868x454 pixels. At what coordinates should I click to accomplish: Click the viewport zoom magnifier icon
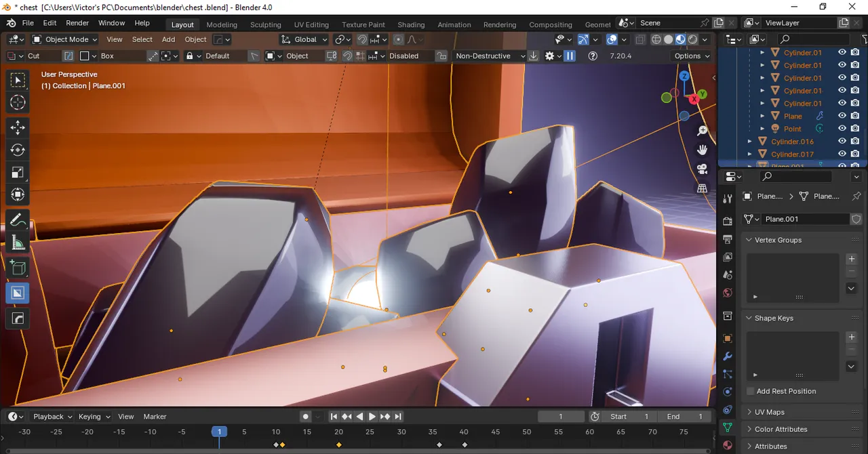(x=703, y=131)
